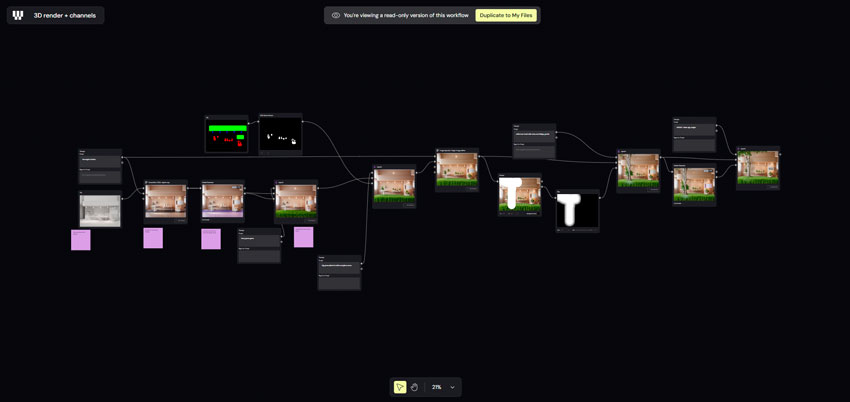This screenshot has width=850, height=402.
Task: Select the far-right final output image node
Action: click(x=758, y=169)
